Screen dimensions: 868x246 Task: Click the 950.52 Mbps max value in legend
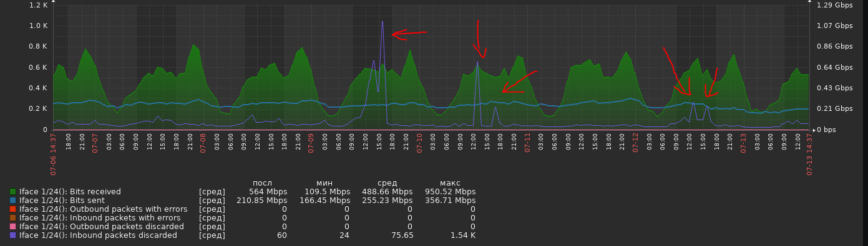point(450,192)
